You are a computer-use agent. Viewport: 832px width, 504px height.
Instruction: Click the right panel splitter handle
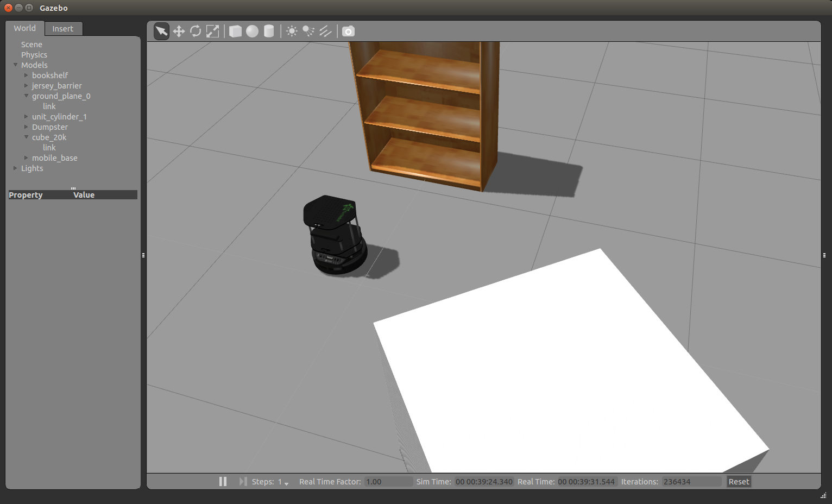(824, 255)
